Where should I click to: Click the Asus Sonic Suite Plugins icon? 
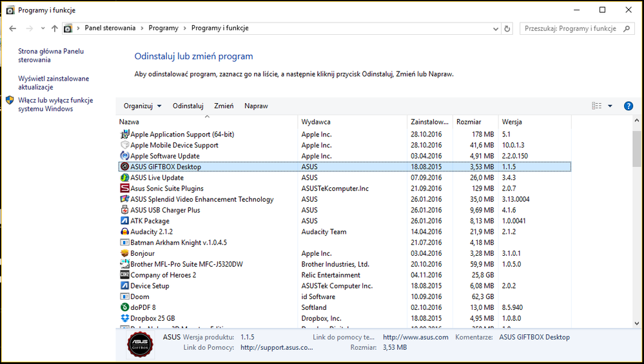[x=124, y=188]
